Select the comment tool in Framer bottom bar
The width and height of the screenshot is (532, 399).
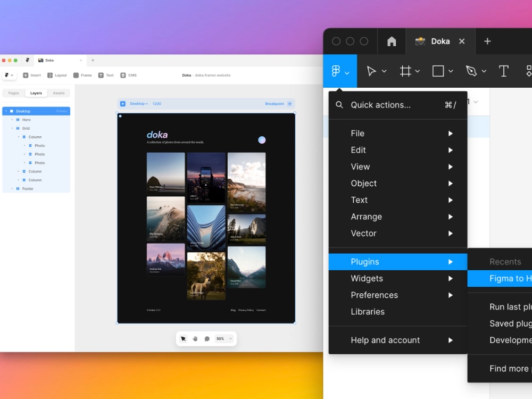(207, 338)
